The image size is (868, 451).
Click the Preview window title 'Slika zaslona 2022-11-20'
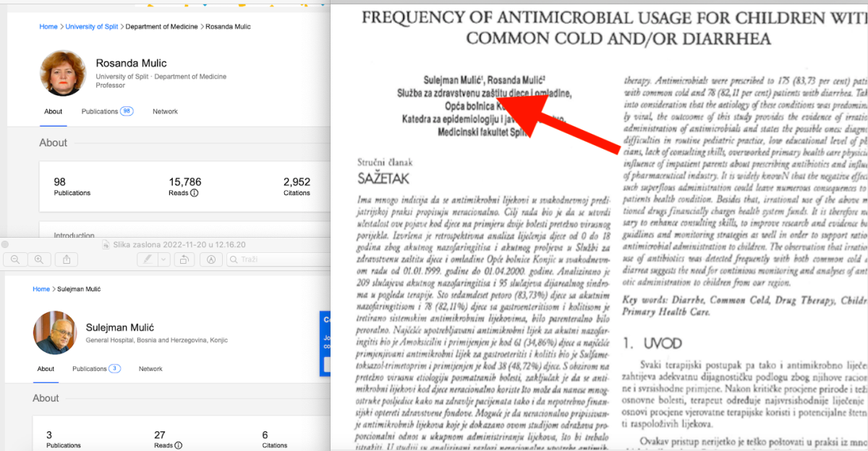(x=179, y=244)
